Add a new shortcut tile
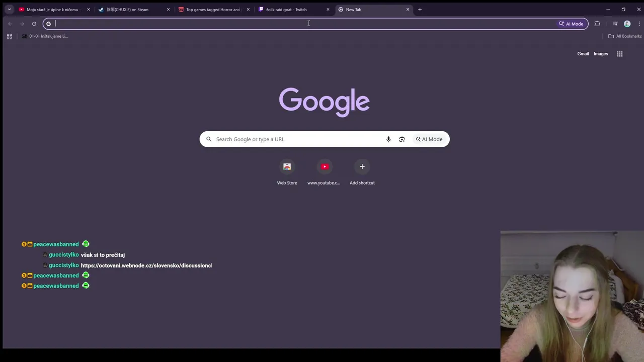This screenshot has width=644, height=362. (362, 172)
